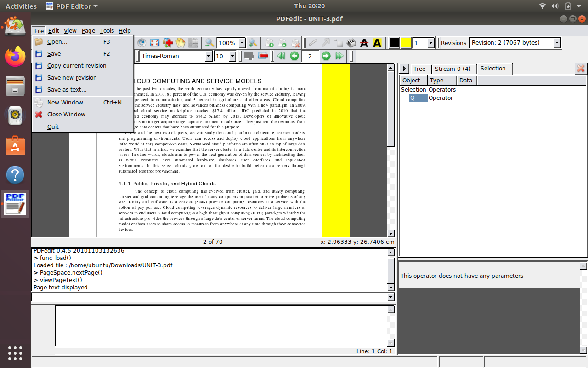
Task: Click the delete page icon
Action: click(x=296, y=43)
